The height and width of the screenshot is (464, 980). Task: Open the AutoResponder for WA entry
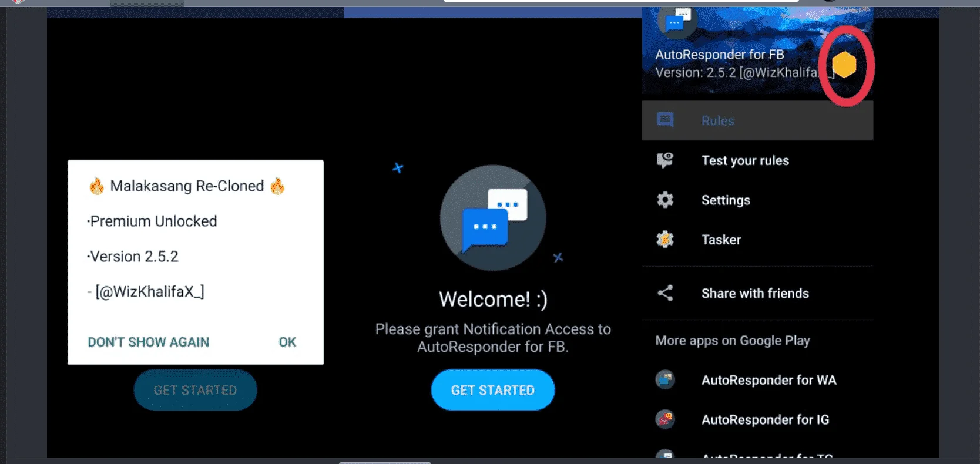click(x=757, y=380)
